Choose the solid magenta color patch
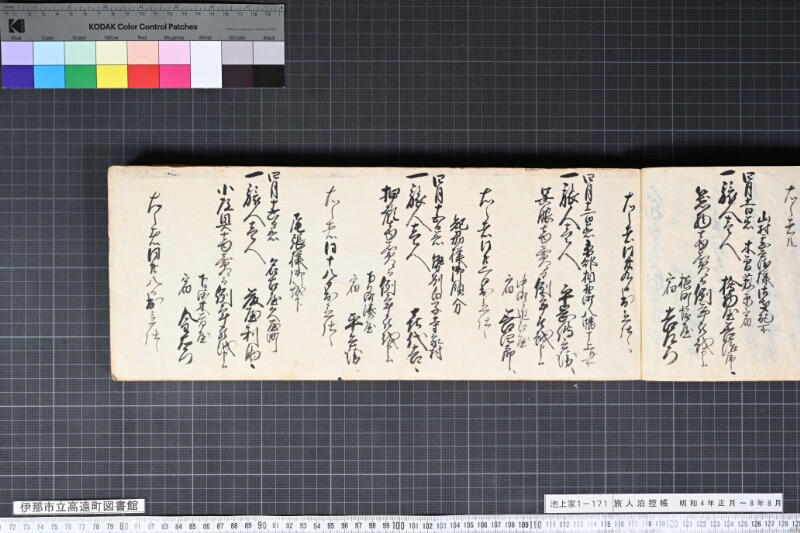This screenshot has width=800, height=533. 175,77
